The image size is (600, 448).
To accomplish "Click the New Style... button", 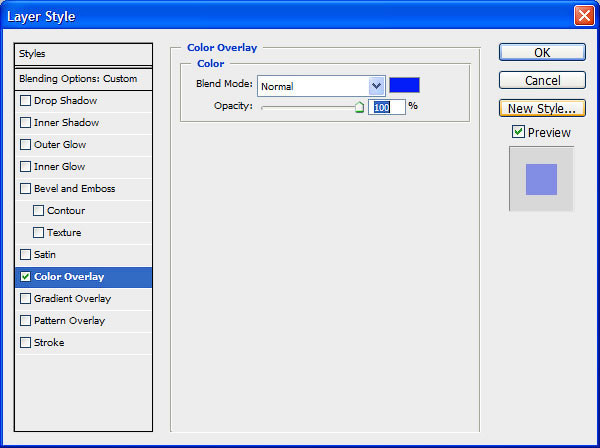I will coord(542,108).
